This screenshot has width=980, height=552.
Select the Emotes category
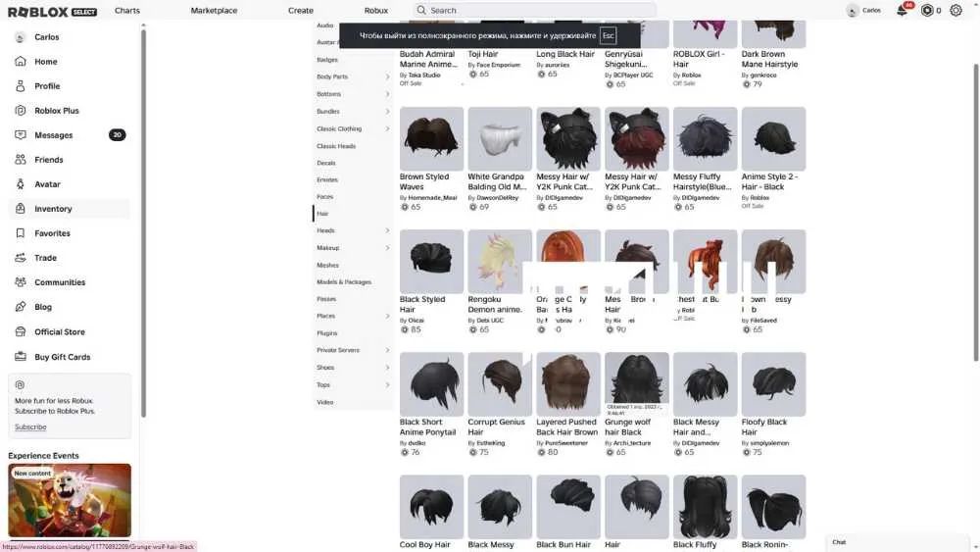coord(327,179)
